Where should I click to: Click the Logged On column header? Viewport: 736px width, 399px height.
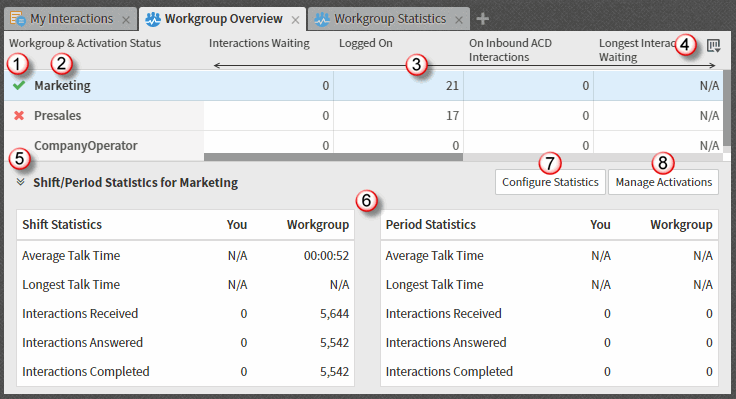pos(366,43)
